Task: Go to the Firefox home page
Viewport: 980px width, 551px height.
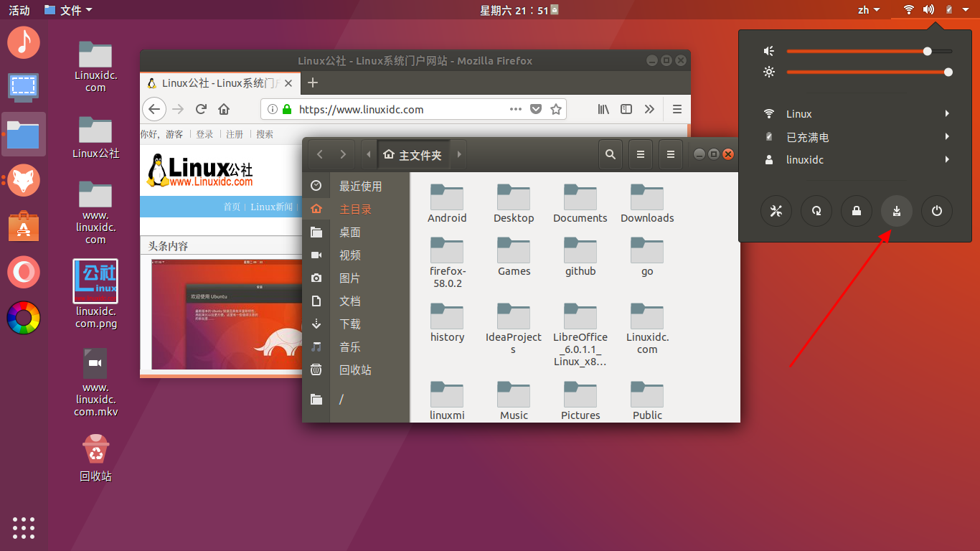Action: [225, 109]
